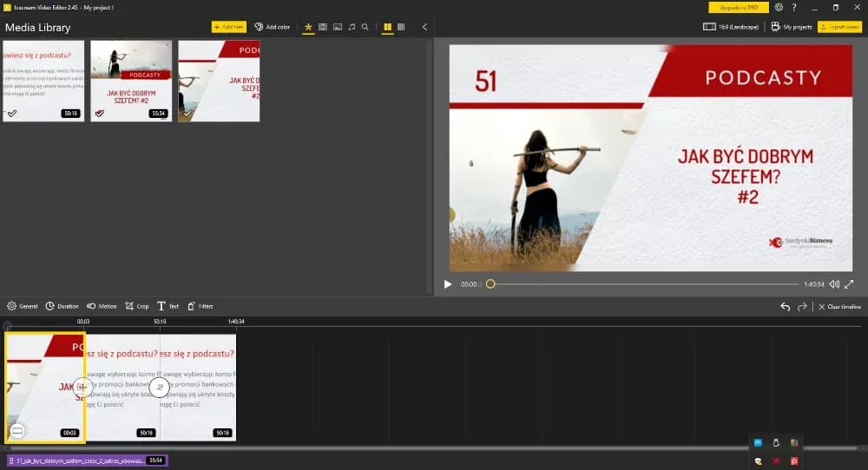
Task: Click checkmark on 55:54 library thumbnail
Action: [x=100, y=114]
